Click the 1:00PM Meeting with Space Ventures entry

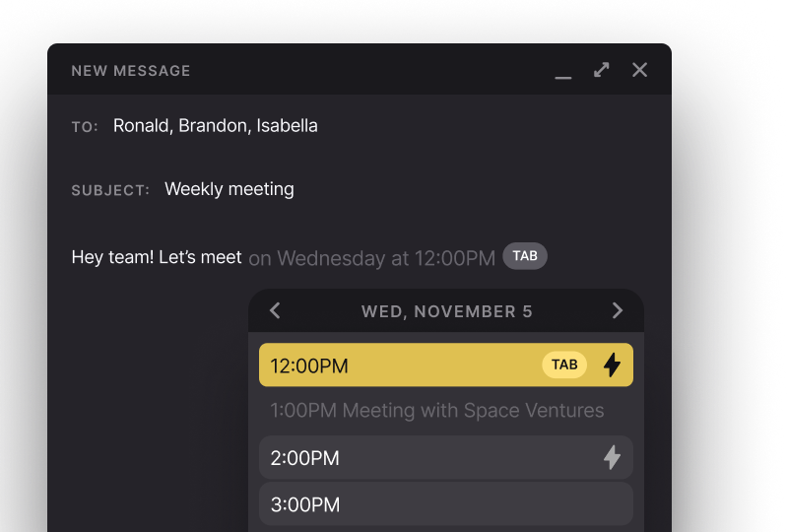(x=437, y=411)
